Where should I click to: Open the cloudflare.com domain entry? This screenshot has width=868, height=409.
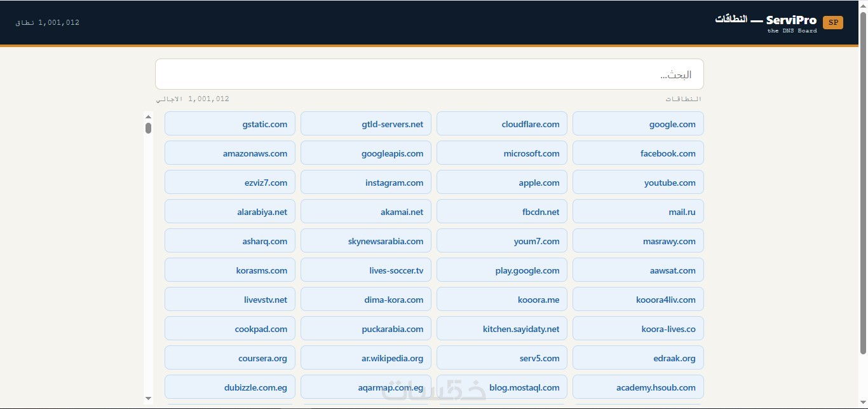[x=502, y=124]
